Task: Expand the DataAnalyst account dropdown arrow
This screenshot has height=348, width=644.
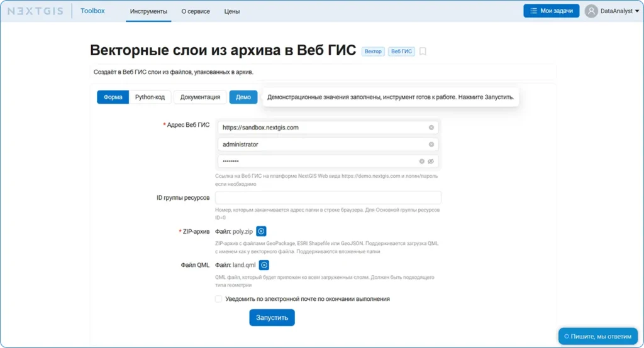Action: coord(637,11)
